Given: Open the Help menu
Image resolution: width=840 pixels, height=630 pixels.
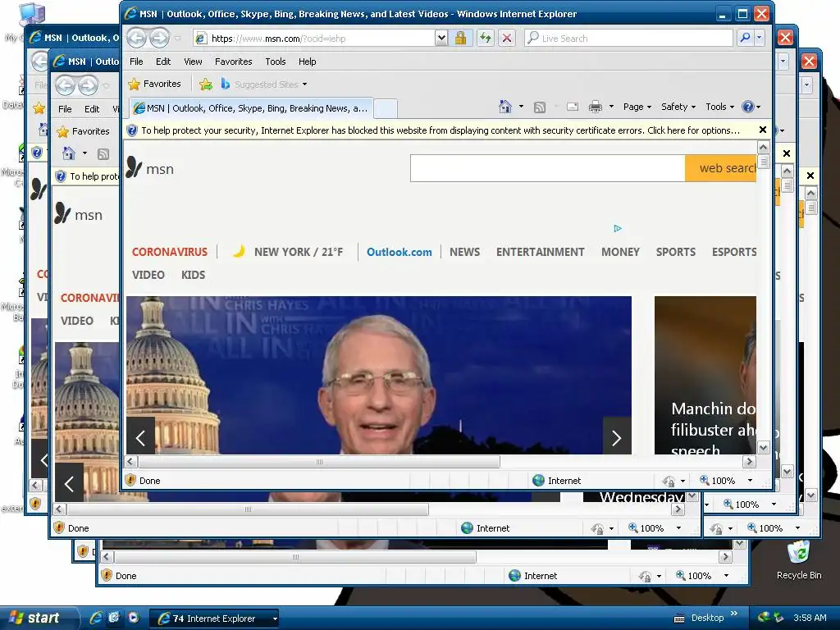Looking at the screenshot, I should pyautogui.click(x=307, y=62).
